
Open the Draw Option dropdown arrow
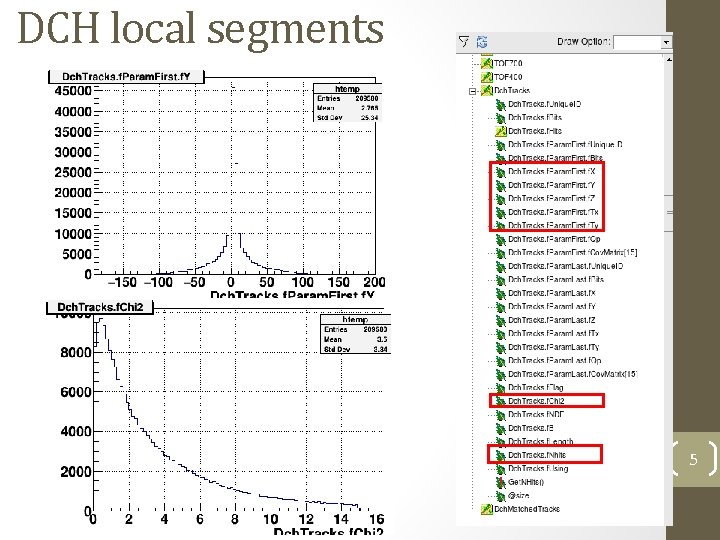coord(666,43)
